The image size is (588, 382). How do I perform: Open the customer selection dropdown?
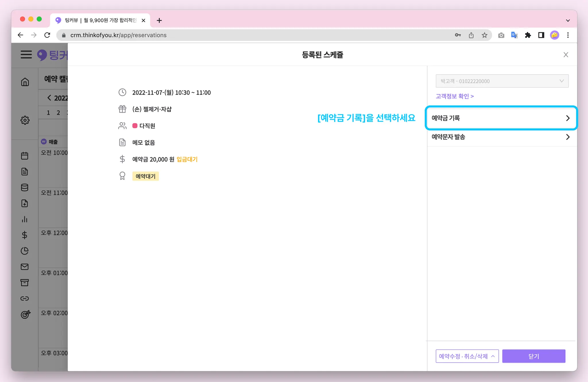[502, 81]
